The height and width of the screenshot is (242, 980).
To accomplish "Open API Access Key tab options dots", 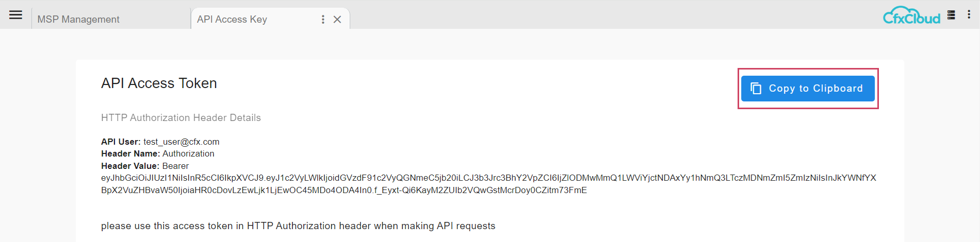I will pyautogui.click(x=323, y=19).
